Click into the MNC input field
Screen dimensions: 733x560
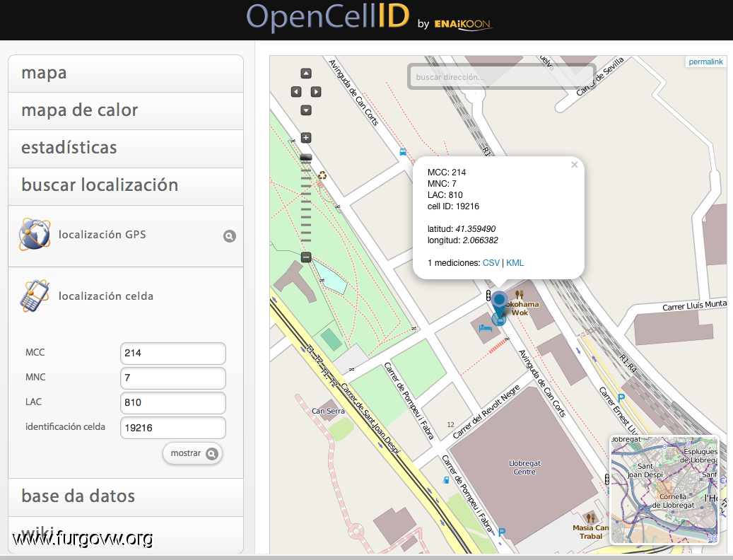coord(173,378)
